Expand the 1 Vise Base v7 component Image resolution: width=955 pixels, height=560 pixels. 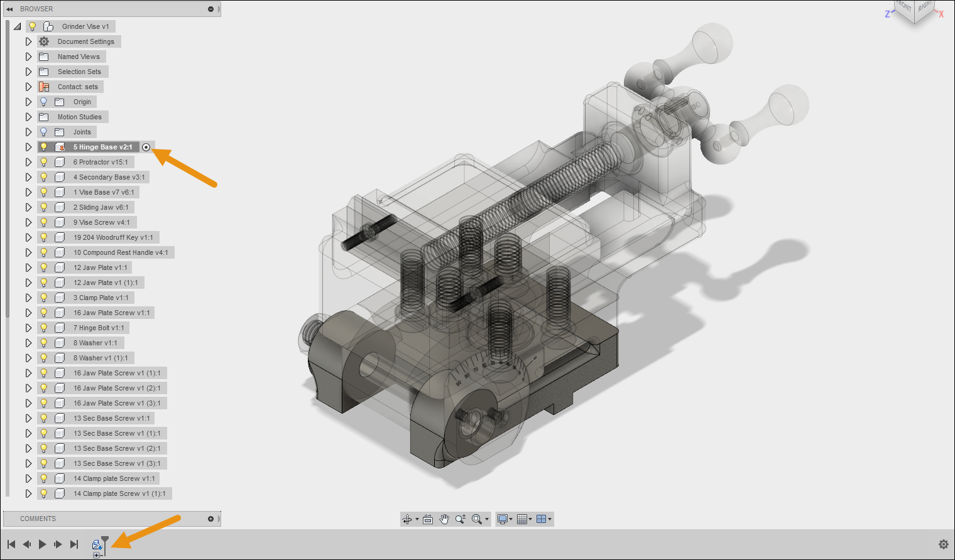pos(28,192)
